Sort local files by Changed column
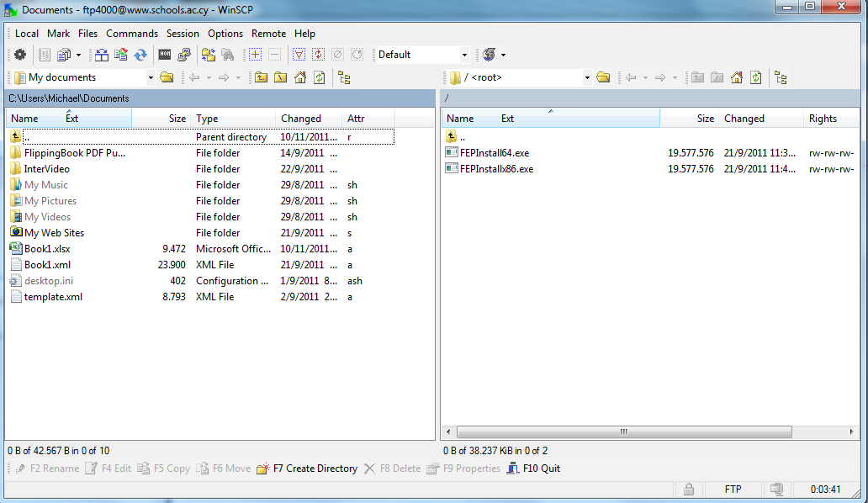The height and width of the screenshot is (503, 868). click(x=309, y=119)
